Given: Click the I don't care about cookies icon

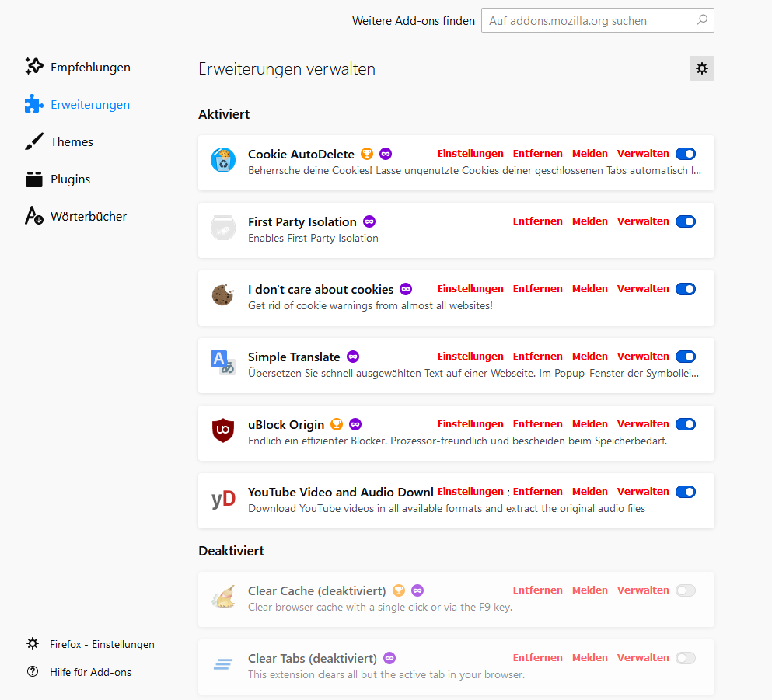Looking at the screenshot, I should (223, 295).
